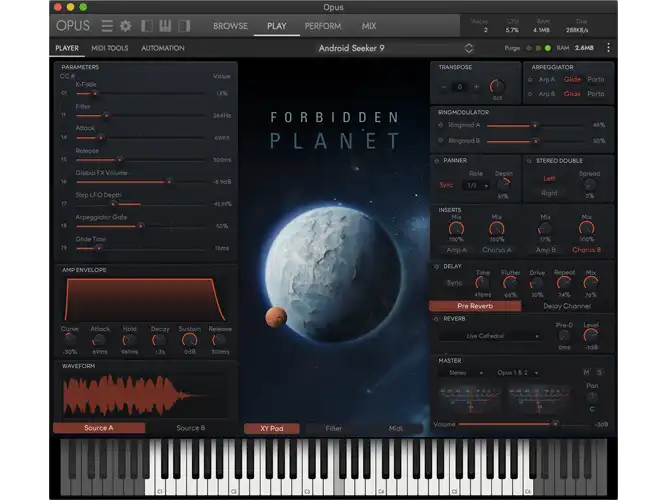Image resolution: width=667 pixels, height=500 pixels.
Task: Click the Delay Channel button
Action: click(x=567, y=306)
